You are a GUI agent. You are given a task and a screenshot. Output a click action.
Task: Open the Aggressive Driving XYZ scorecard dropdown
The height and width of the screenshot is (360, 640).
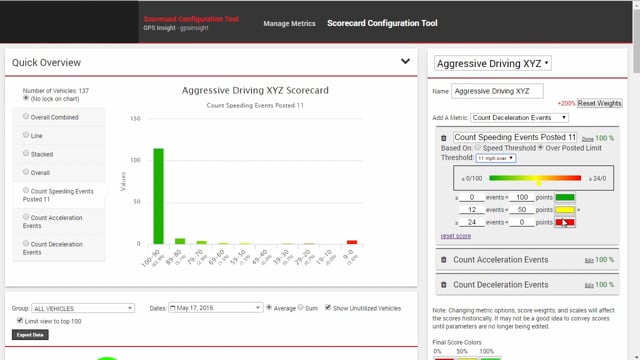point(493,63)
